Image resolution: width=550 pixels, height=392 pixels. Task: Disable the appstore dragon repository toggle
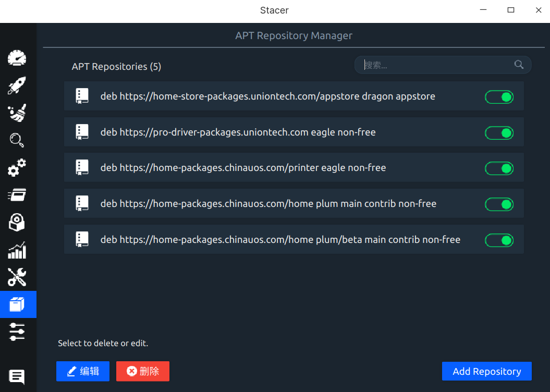(499, 97)
